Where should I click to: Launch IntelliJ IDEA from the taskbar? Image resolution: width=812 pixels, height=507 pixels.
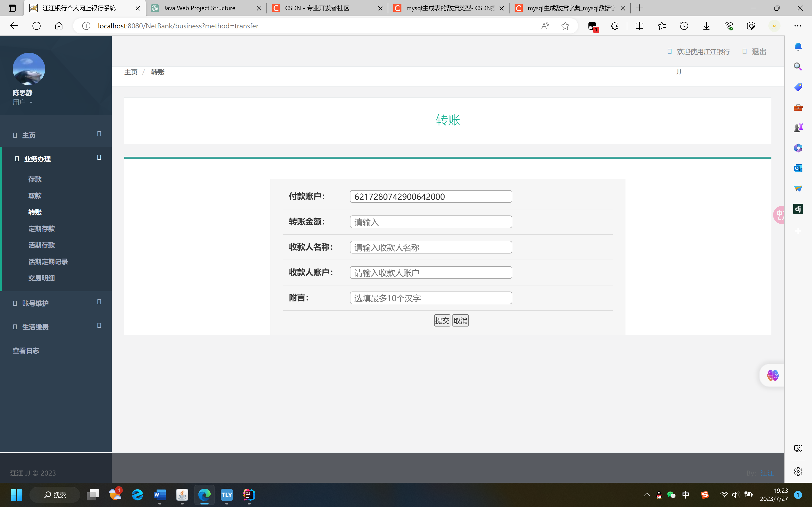249,495
